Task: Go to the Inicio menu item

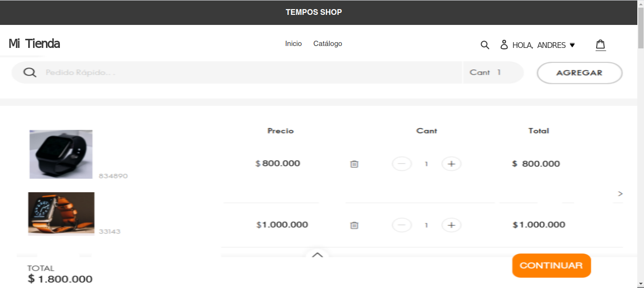Action: coord(294,44)
